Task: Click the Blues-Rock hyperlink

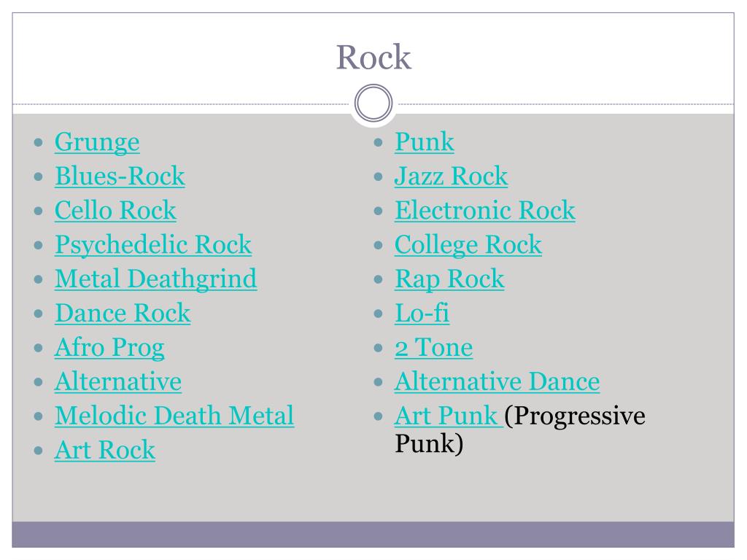Action: 120,176
